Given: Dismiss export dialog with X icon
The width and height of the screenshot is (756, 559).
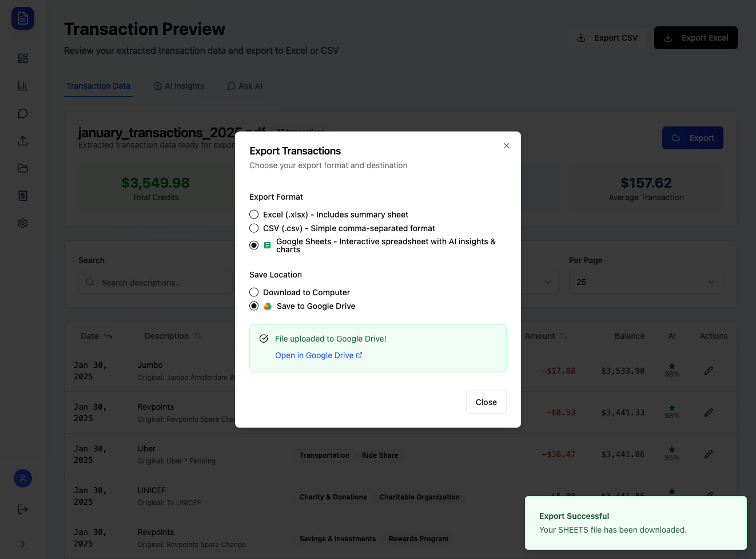Looking at the screenshot, I should (x=507, y=146).
